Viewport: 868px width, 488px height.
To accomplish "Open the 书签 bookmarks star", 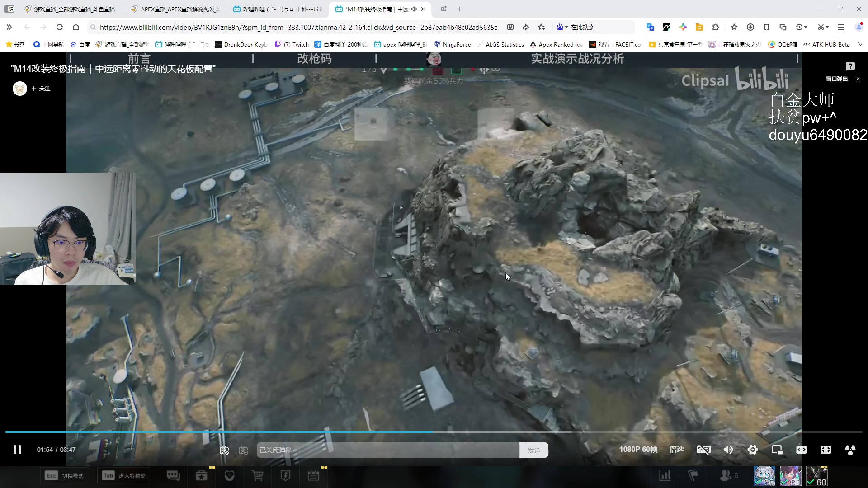I will point(15,44).
